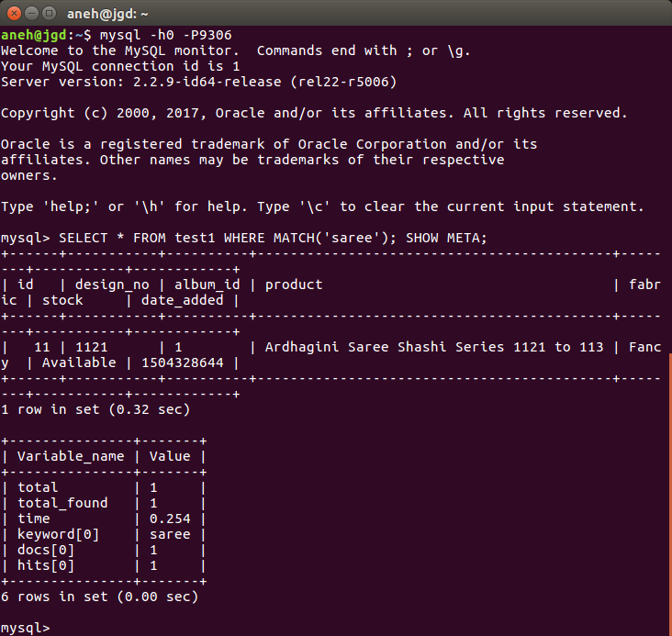
Task: Click the Server version 2.2.9-id64-release line
Action: [x=199, y=82]
